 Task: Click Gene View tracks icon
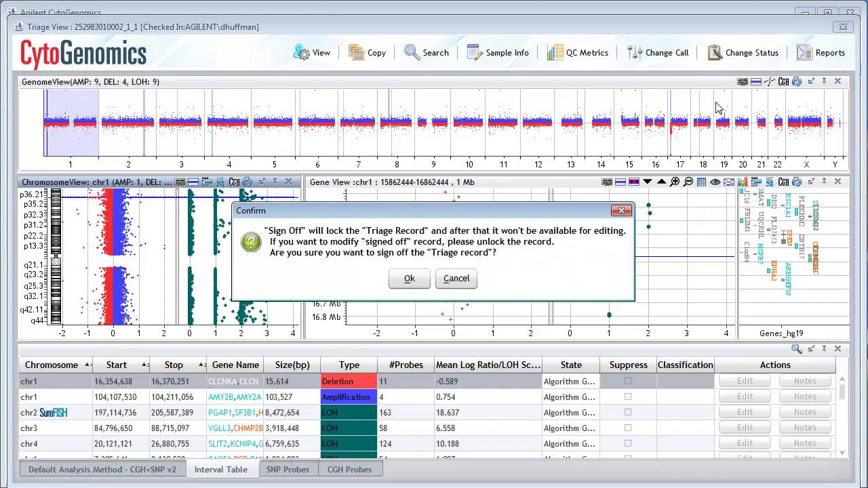tap(756, 182)
